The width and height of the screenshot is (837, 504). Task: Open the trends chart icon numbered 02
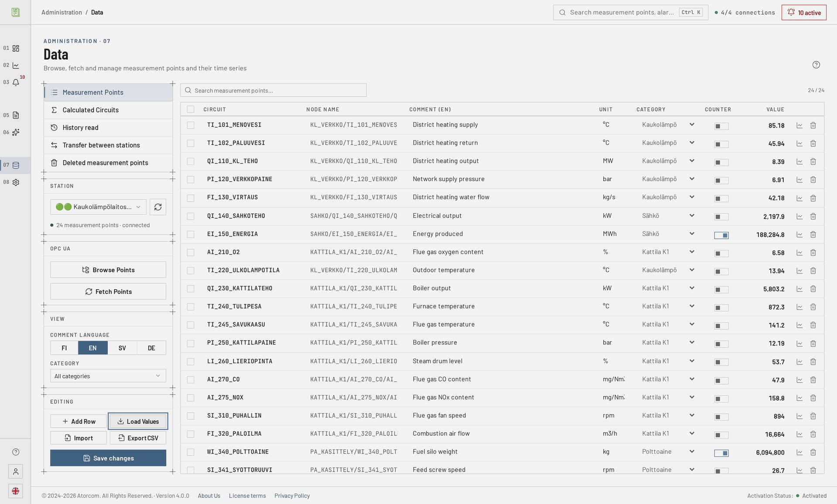pos(16,65)
